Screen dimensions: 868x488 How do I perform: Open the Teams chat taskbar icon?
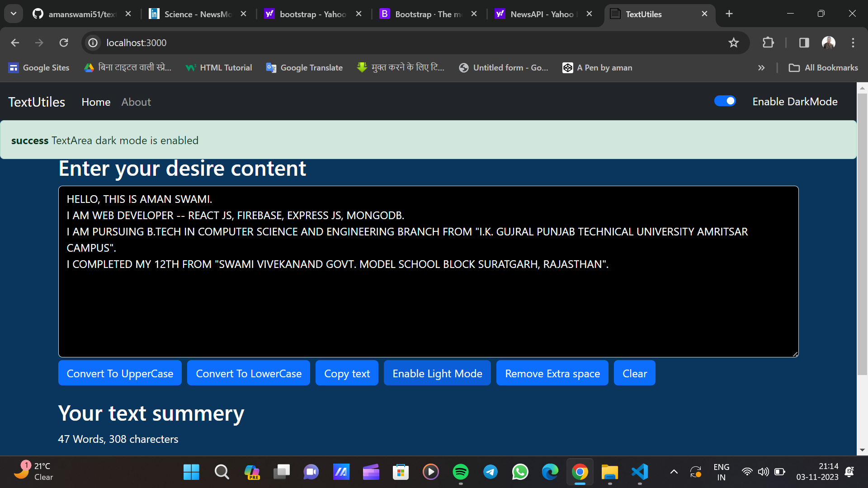pos(311,472)
